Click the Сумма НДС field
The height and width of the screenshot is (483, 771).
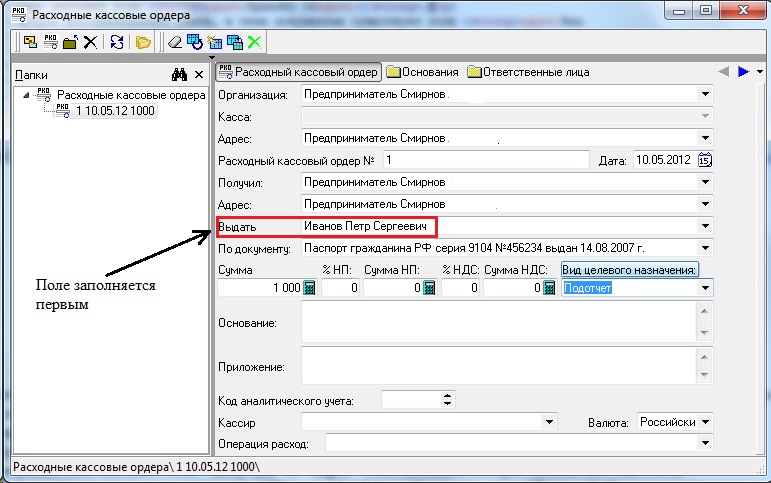point(513,288)
